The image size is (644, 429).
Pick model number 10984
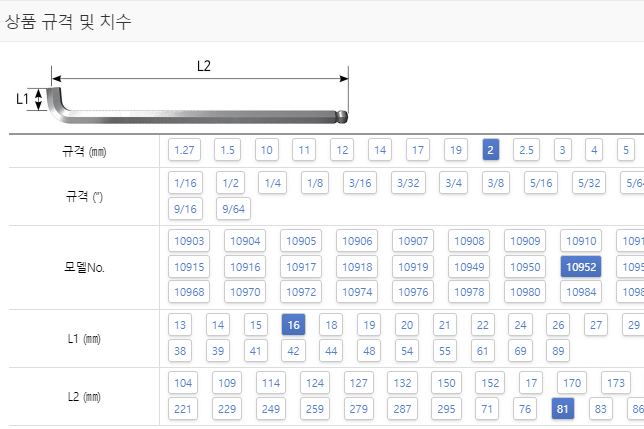point(581,292)
